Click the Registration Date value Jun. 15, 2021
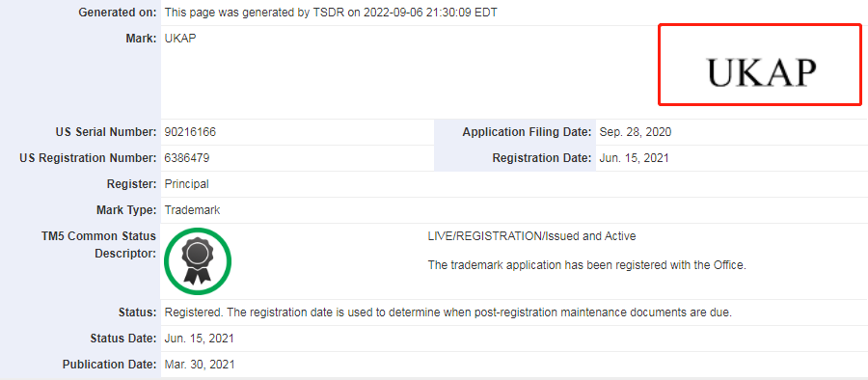868x380 pixels. [634, 158]
